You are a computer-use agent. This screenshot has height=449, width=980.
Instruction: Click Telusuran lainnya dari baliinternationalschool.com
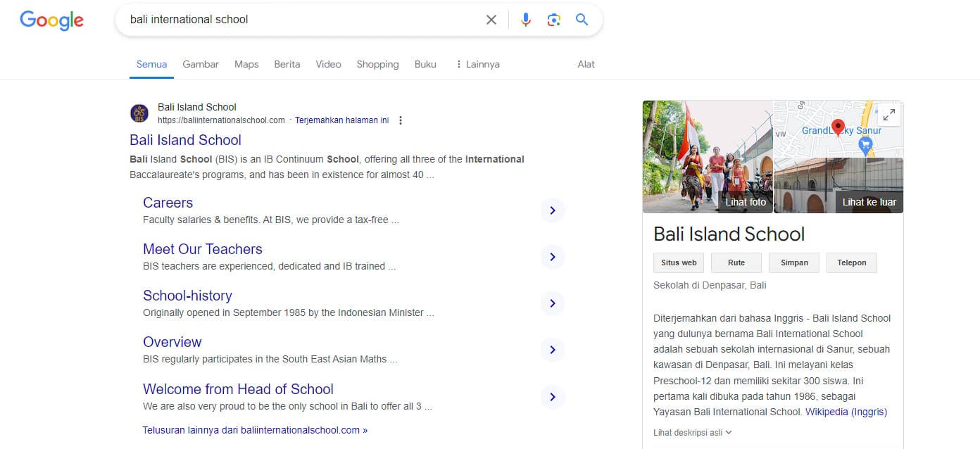pos(255,429)
